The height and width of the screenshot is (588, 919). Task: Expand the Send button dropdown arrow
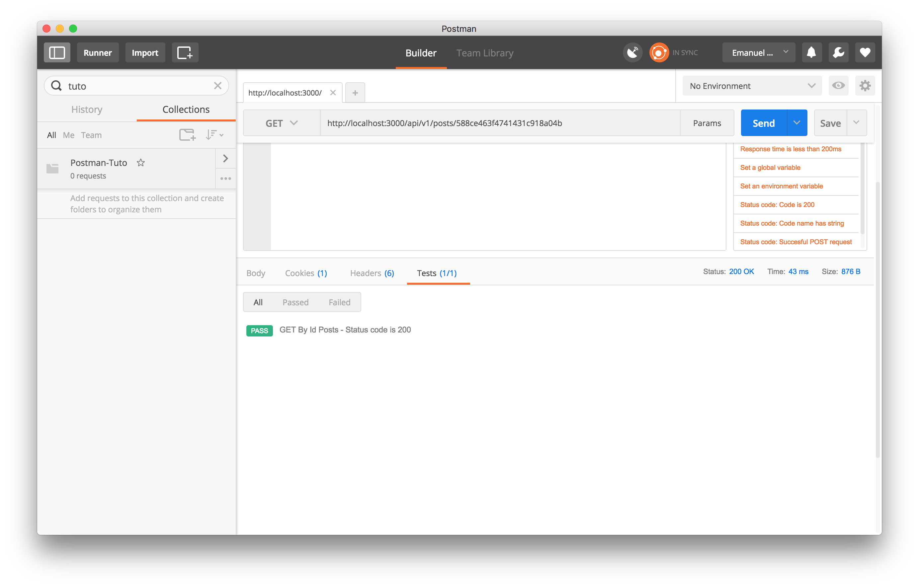797,123
